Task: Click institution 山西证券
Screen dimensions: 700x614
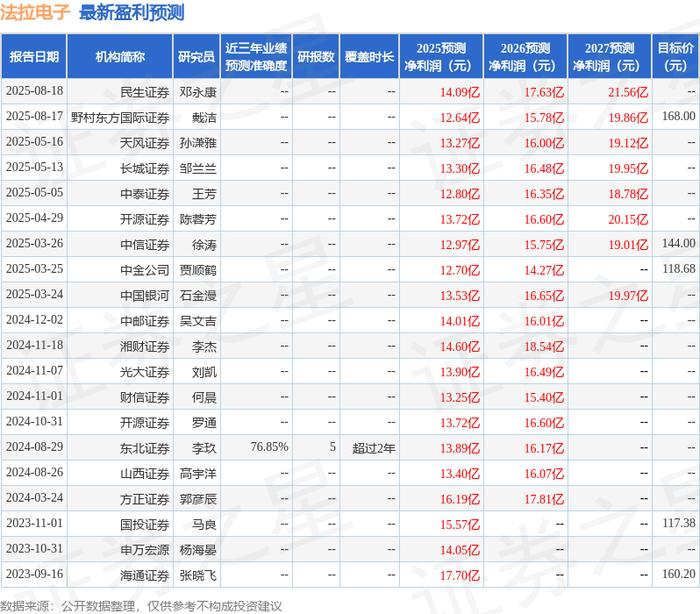Action: pos(145,474)
